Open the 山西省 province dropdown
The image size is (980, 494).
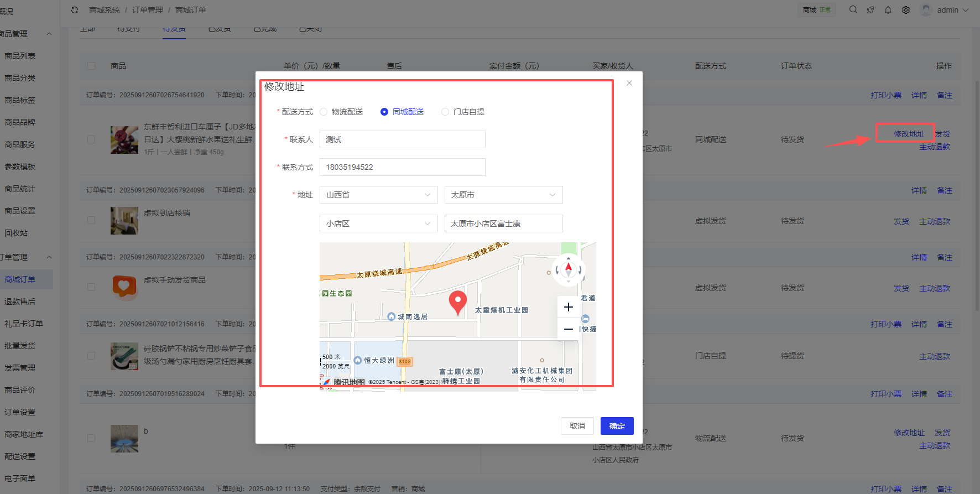(378, 195)
